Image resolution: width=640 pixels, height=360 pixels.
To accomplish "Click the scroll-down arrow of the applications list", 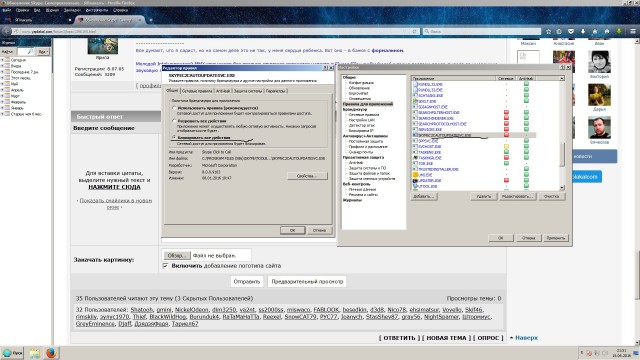I will point(562,187).
